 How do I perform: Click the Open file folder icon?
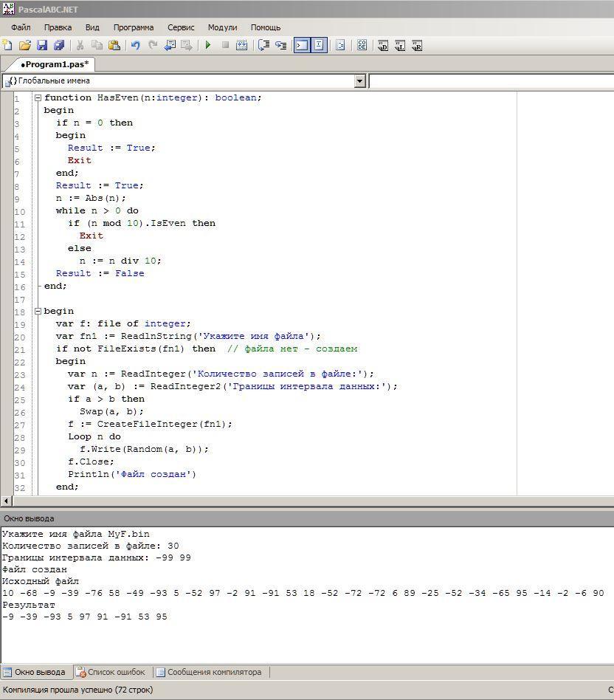click(x=25, y=45)
